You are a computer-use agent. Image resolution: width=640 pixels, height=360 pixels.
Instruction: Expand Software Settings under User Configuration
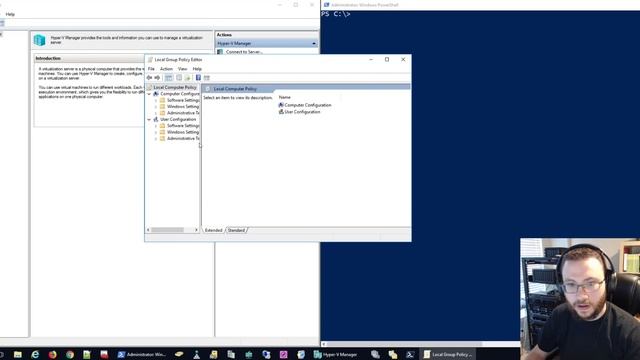tap(156, 126)
